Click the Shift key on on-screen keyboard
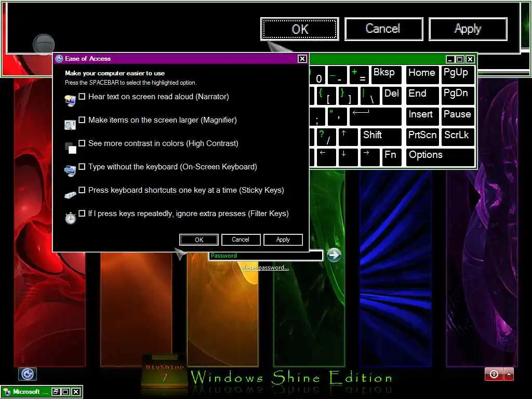This screenshot has width=532, height=399. tap(381, 137)
